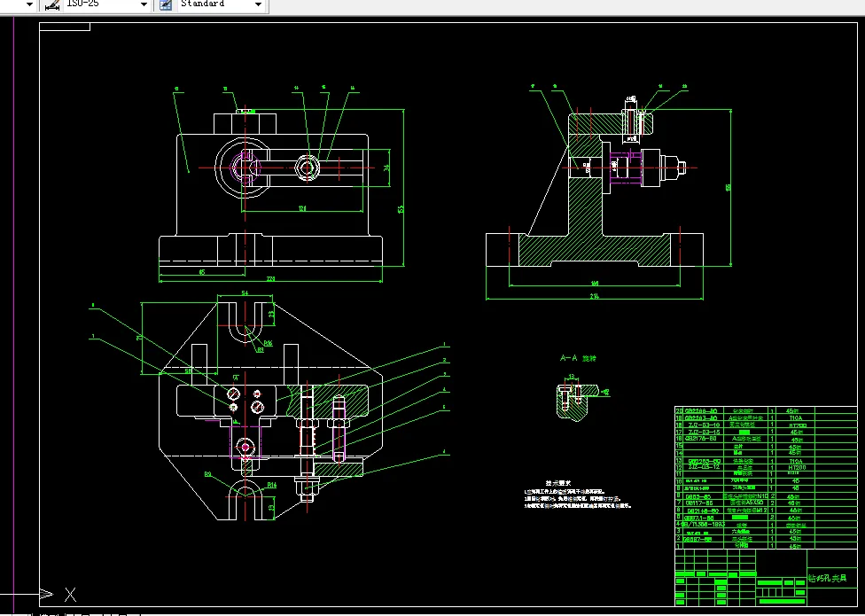Select the 214 overall width dimension

594,296
